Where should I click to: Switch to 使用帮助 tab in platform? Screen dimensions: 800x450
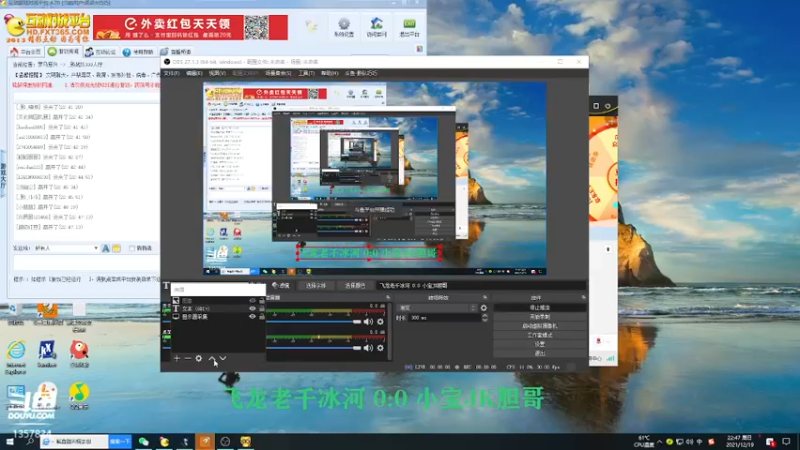pyautogui.click(x=138, y=52)
